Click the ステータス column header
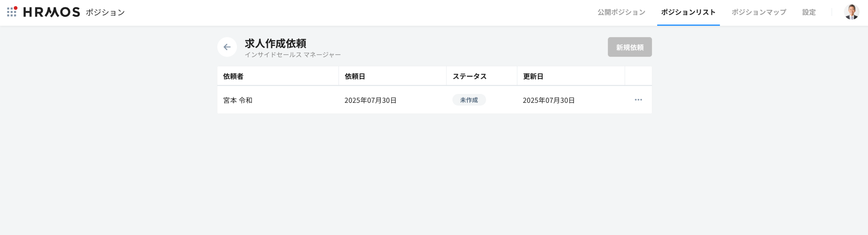 click(469, 76)
